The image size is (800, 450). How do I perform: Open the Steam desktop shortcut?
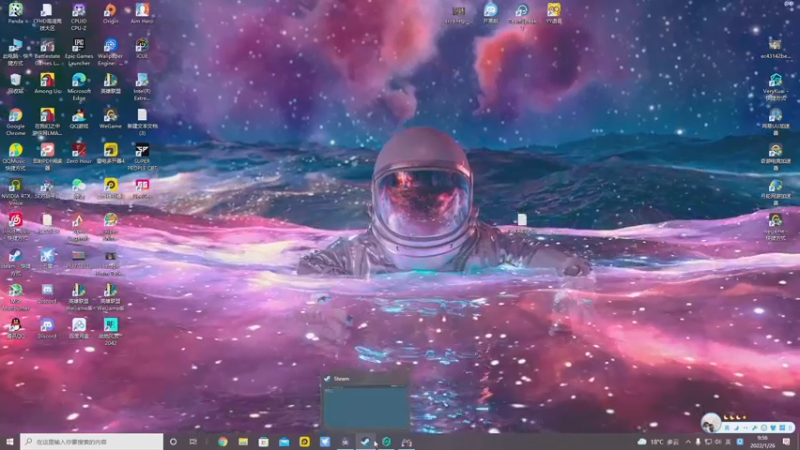pos(15,261)
